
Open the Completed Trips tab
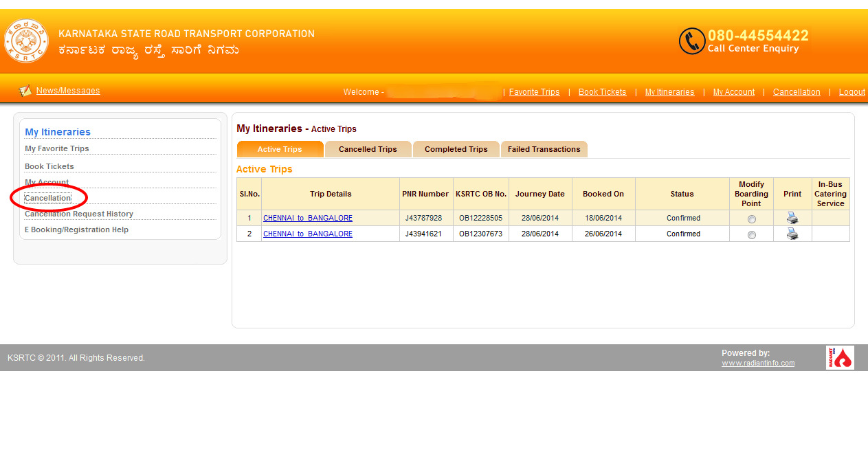(456, 149)
